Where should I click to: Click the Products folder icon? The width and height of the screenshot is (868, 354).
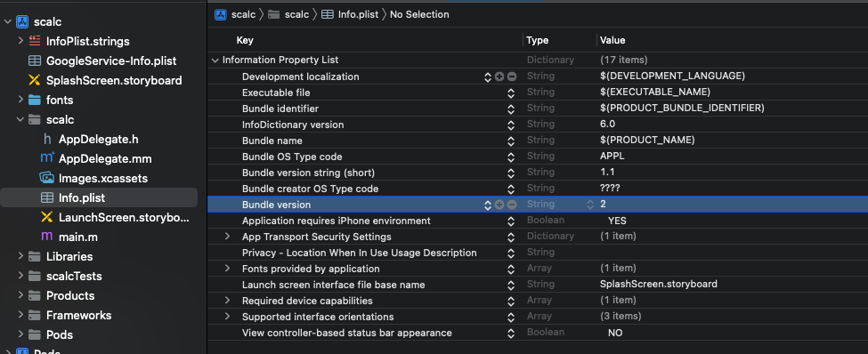35,295
